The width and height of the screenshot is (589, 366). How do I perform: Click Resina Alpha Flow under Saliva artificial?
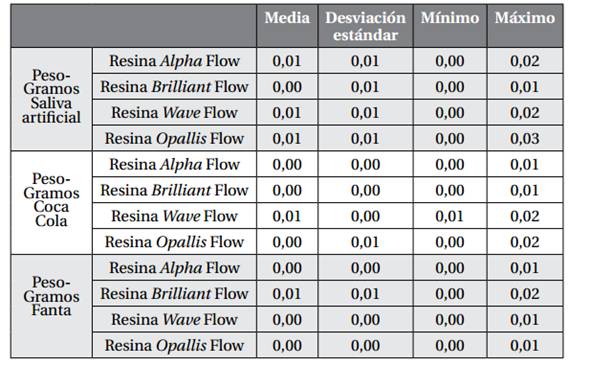click(174, 61)
